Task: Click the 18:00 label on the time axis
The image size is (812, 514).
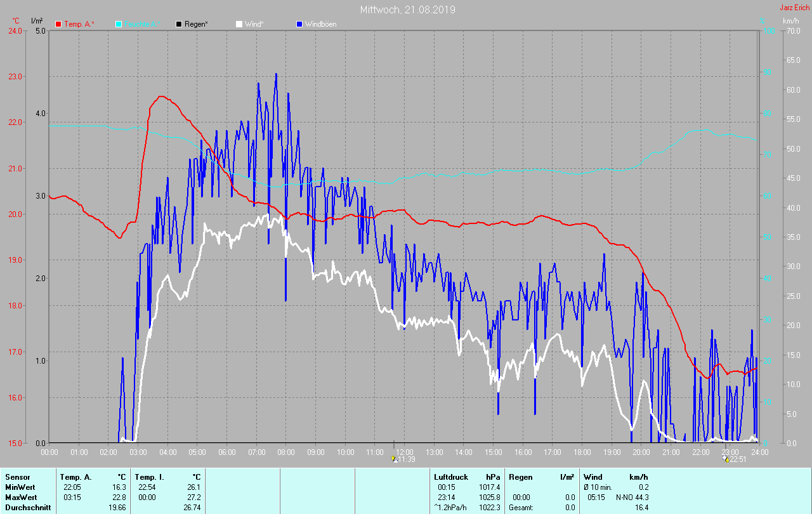Action: click(582, 452)
